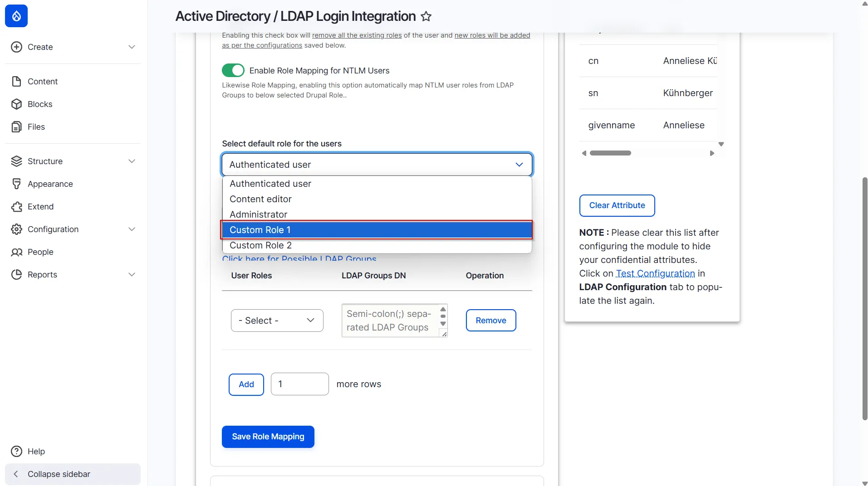868x486 pixels.
Task: Click the attribute list horizontal scrollbar thumb
Action: (610, 153)
